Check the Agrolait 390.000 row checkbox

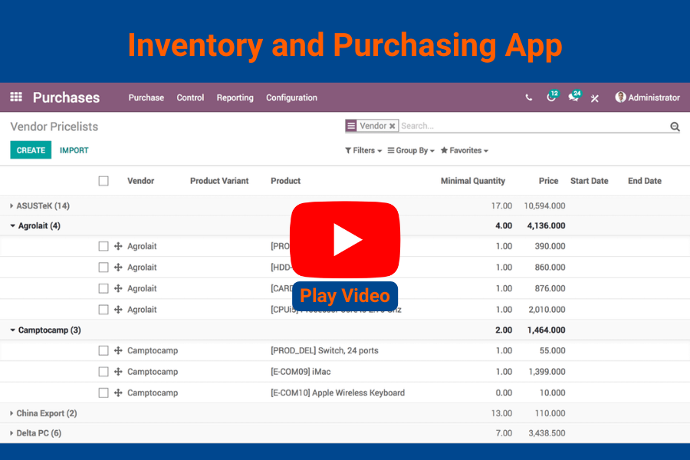103,246
